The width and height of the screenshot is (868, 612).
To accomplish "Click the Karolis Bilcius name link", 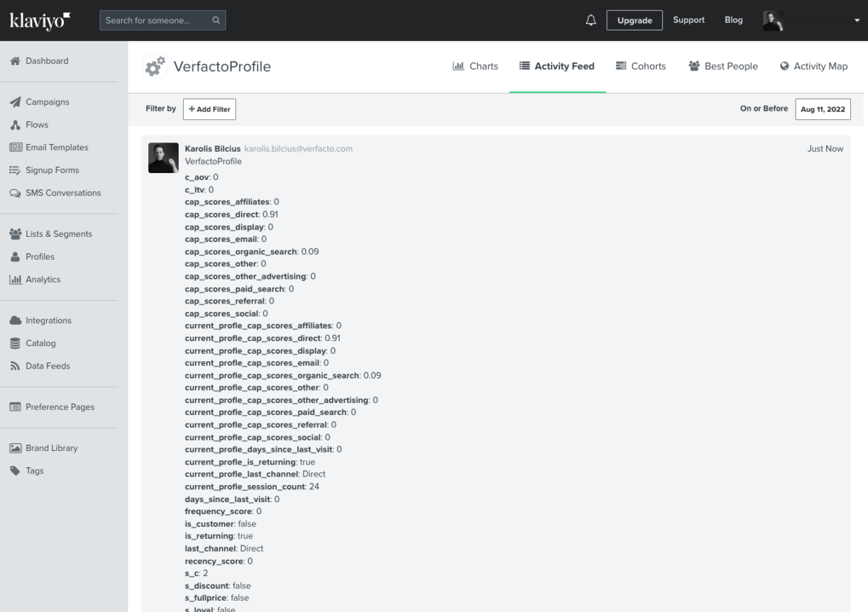I will pyautogui.click(x=213, y=149).
